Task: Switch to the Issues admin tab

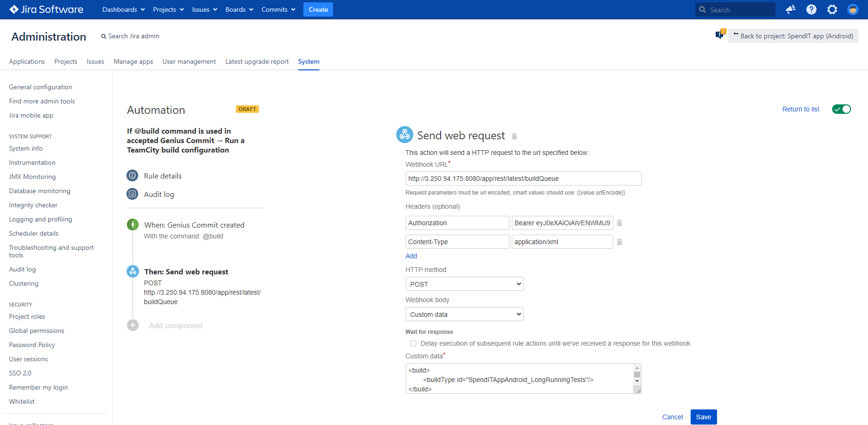Action: [x=95, y=61]
